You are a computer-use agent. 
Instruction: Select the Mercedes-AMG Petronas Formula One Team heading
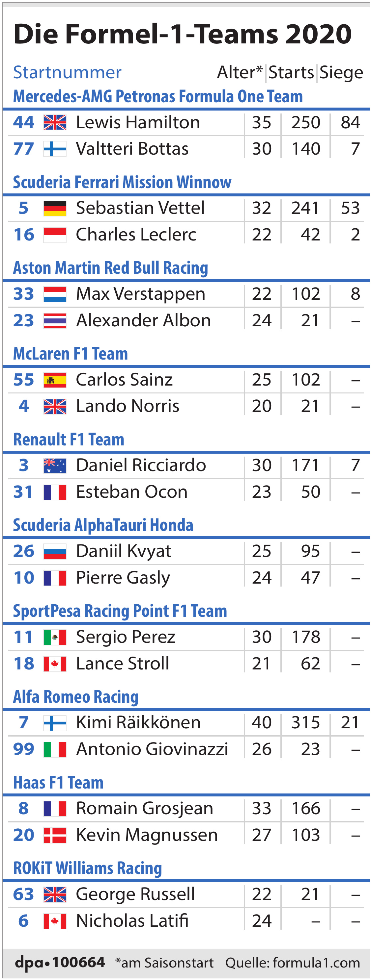click(158, 97)
